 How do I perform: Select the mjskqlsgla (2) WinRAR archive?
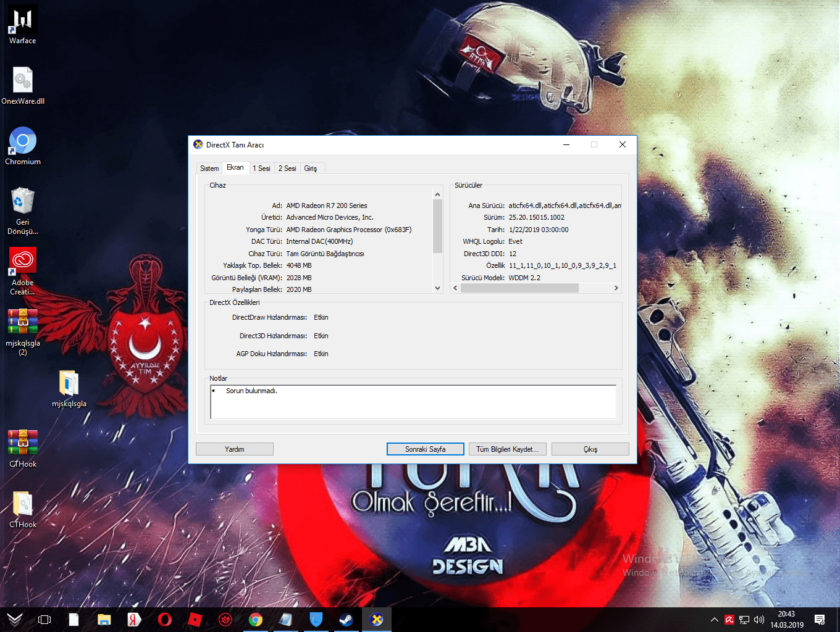pyautogui.click(x=23, y=332)
